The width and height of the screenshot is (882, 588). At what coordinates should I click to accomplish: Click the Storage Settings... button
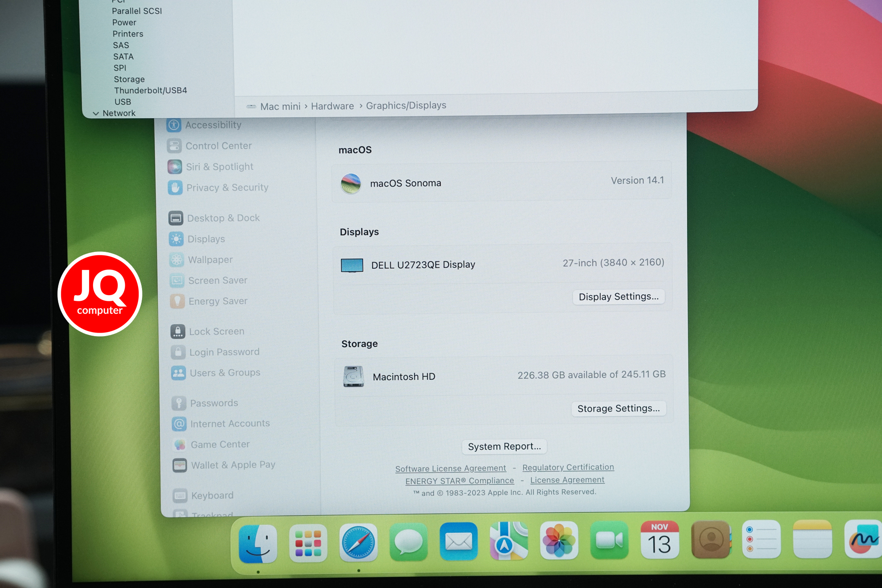[x=618, y=408]
